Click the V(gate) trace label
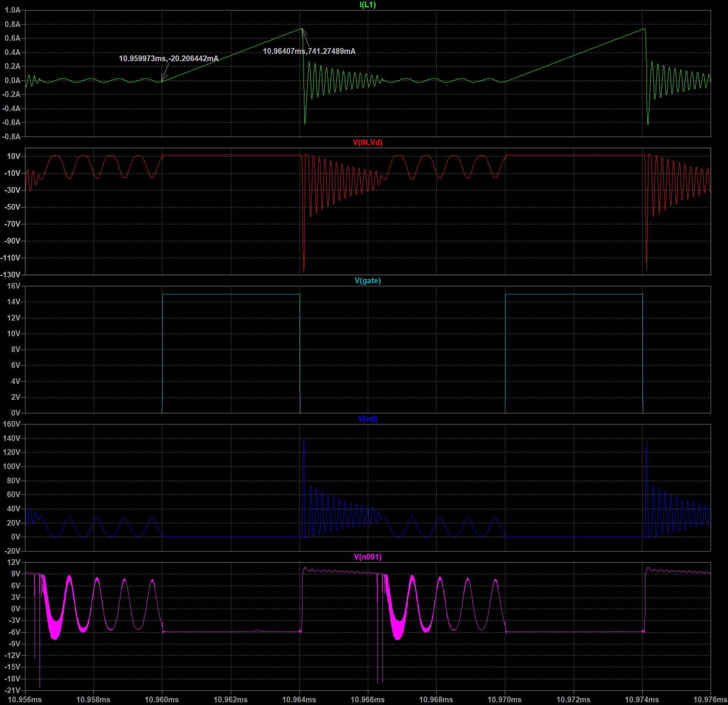The image size is (728, 705). (367, 281)
